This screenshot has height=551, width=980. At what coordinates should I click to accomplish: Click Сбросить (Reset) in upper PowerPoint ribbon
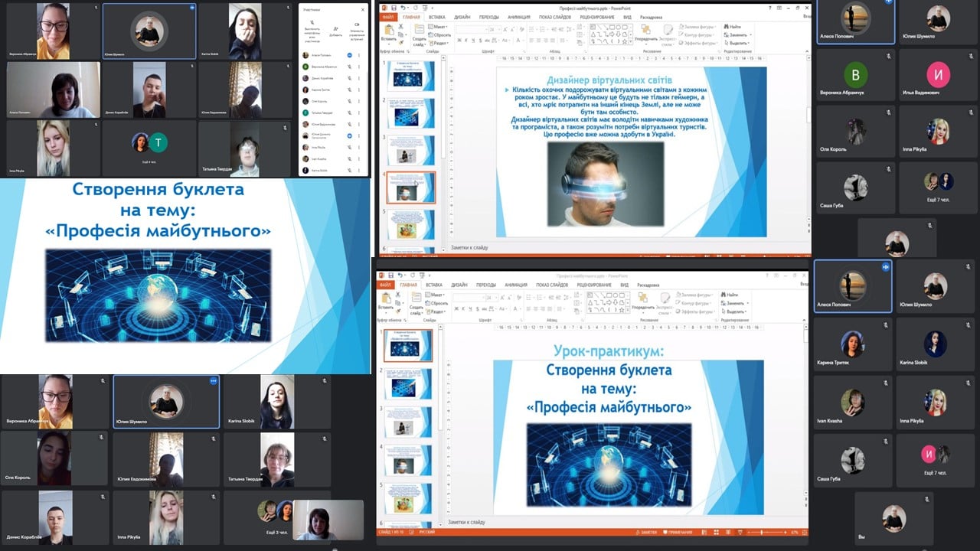pos(441,34)
